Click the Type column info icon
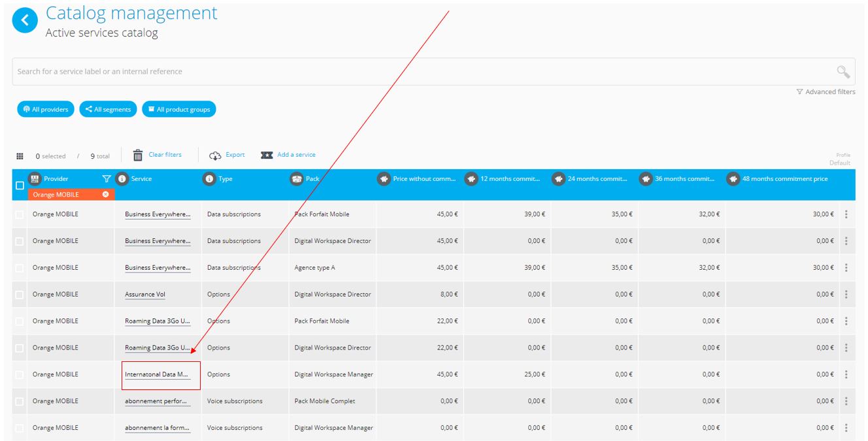This screenshot has width=868, height=441. (209, 178)
